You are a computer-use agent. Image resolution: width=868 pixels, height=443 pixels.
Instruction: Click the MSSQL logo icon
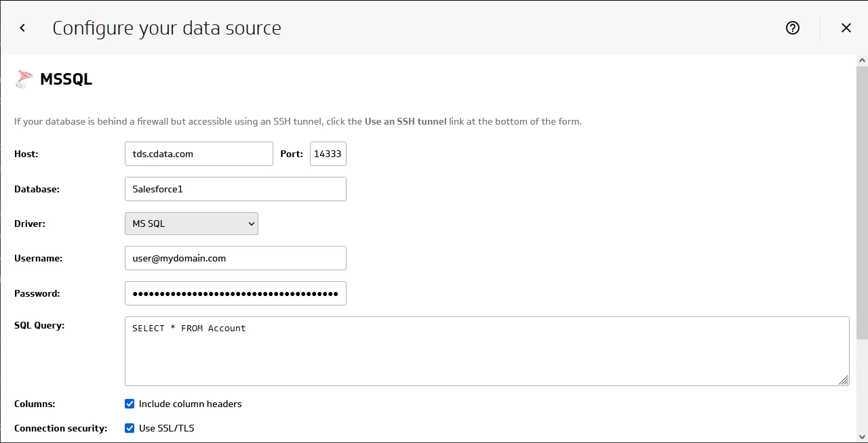tap(24, 79)
